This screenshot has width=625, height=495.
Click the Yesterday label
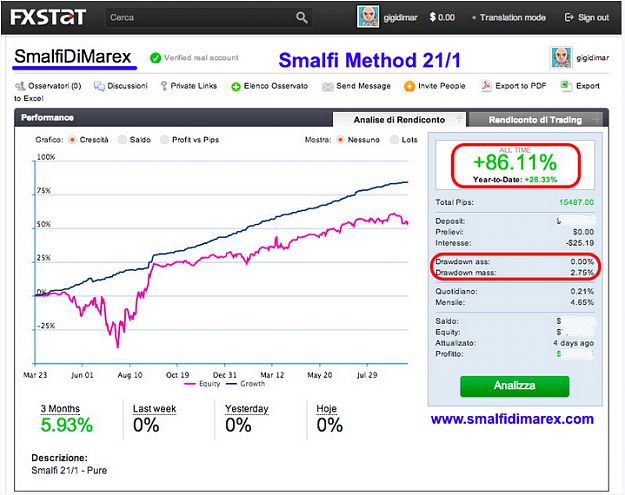pos(247,409)
